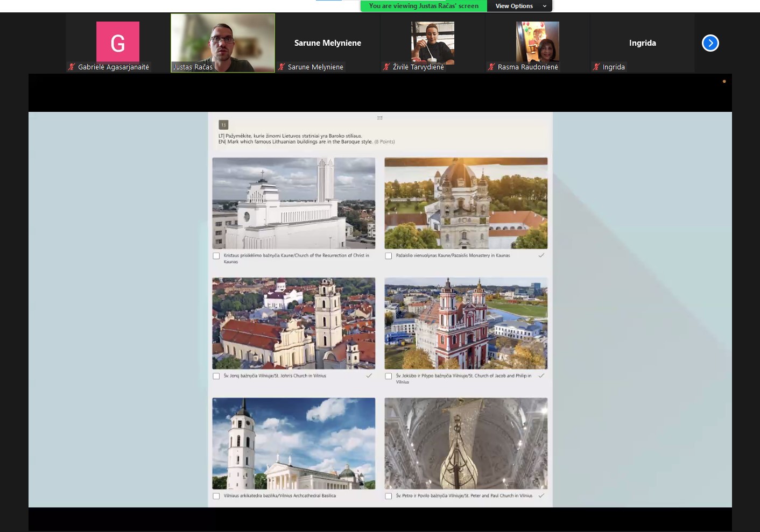
Task: Click muted mic icon beside Rasma Raudonienė
Action: pos(491,67)
